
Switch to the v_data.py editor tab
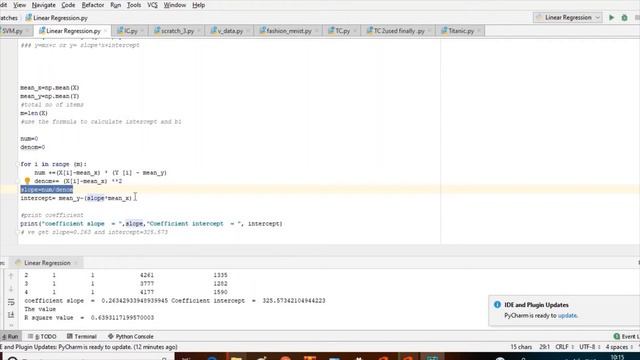(x=230, y=31)
